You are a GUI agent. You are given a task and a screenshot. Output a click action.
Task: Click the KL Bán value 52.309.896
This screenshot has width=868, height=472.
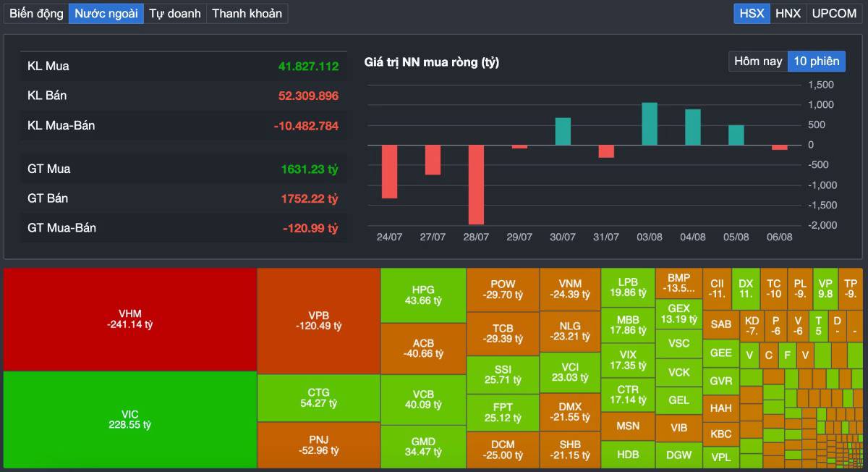pyautogui.click(x=308, y=96)
